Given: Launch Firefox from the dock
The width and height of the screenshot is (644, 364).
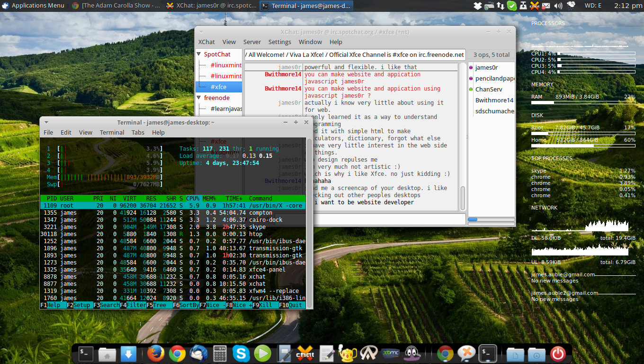Looking at the screenshot, I should 155,354.
